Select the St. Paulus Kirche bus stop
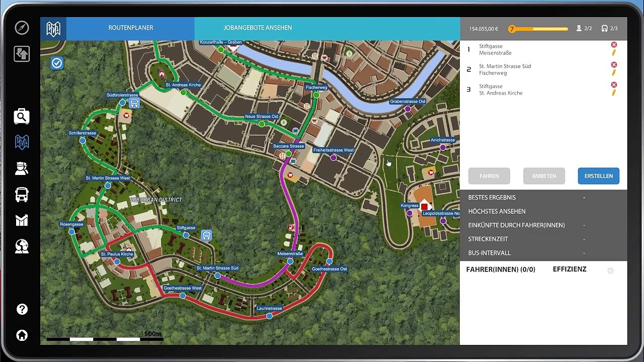 tap(117, 262)
